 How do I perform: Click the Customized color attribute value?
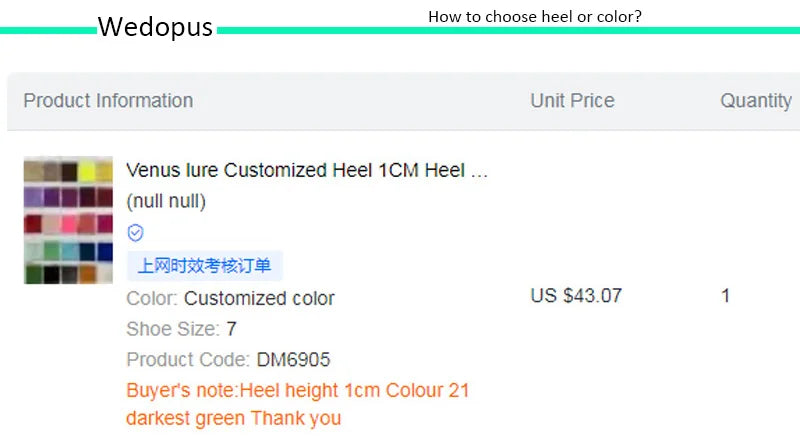point(259,298)
